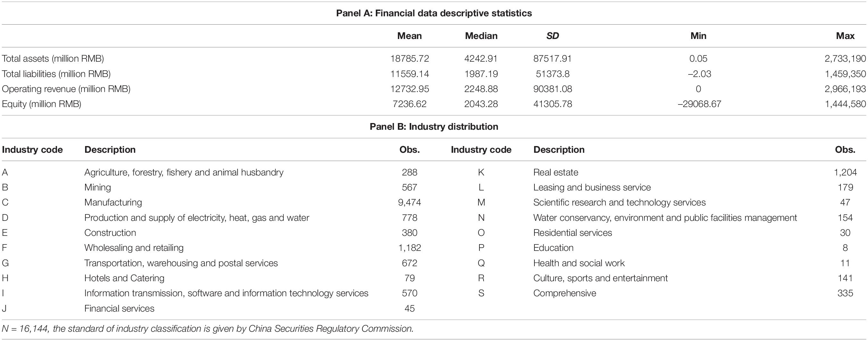
Task: Click the Wholesaling and retailing cell
Action: tap(134, 248)
